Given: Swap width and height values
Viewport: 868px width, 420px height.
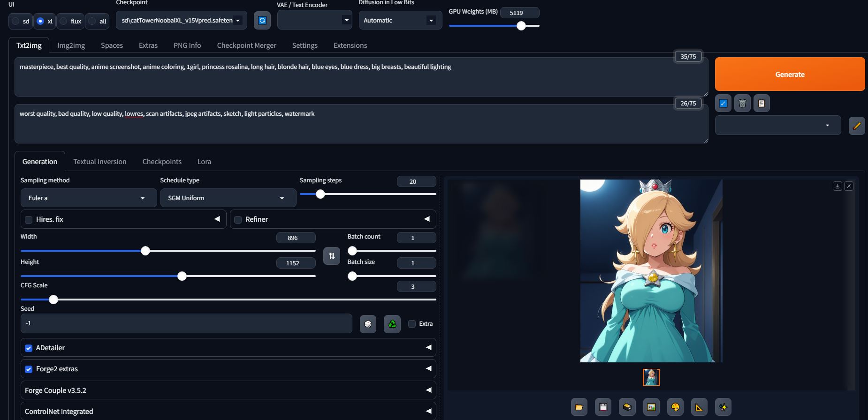Looking at the screenshot, I should tap(332, 256).
